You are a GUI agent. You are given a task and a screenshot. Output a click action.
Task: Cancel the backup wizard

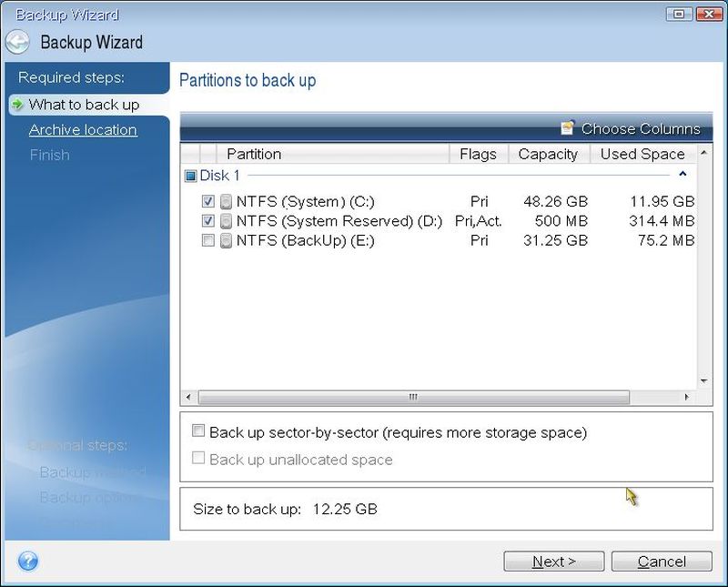(661, 562)
